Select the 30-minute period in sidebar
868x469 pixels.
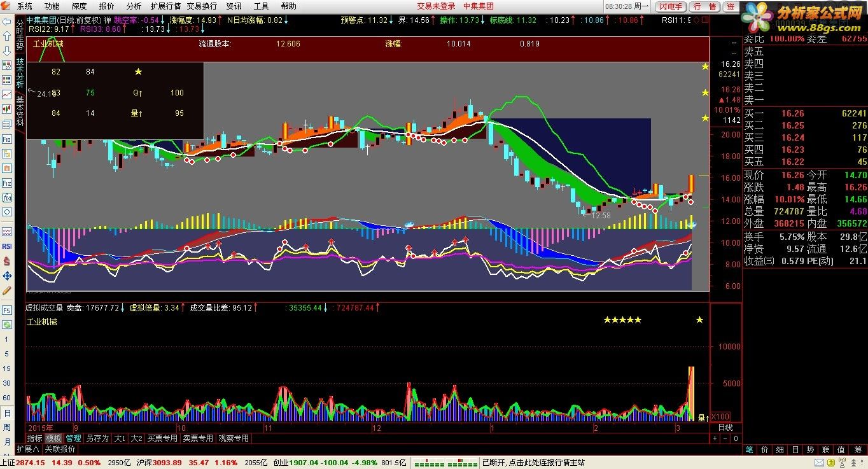pos(7,383)
